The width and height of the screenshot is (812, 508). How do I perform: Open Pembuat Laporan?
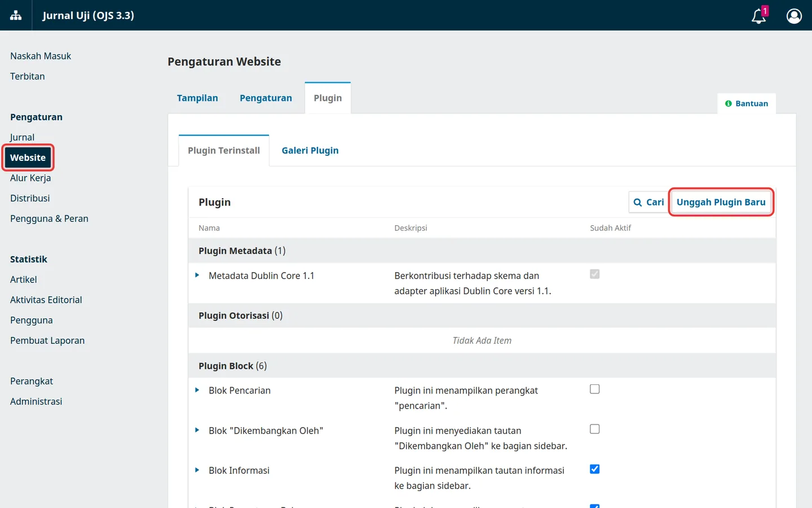tap(47, 340)
